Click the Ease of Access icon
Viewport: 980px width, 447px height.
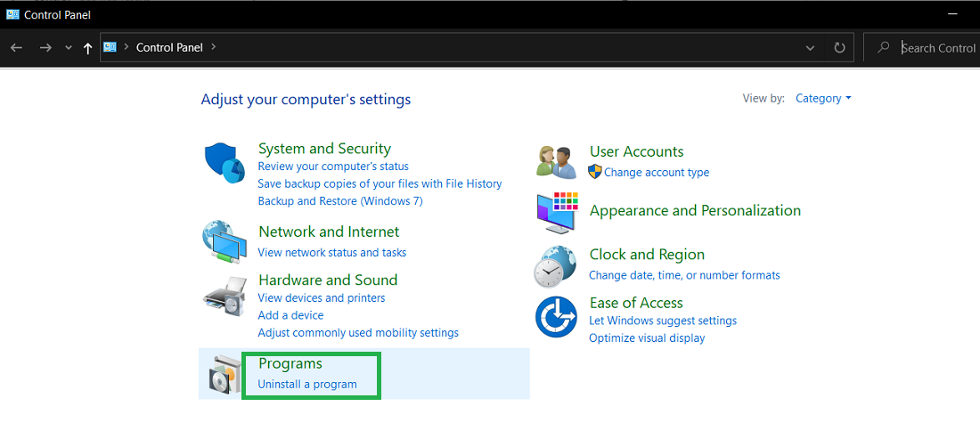point(556,317)
